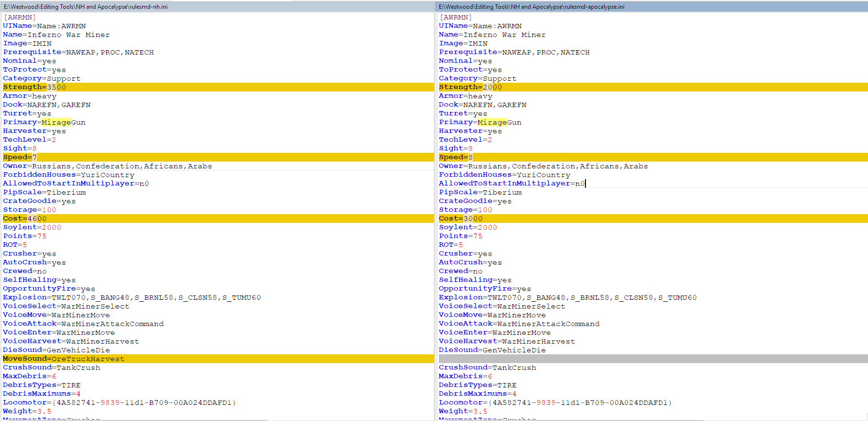Click ForbiddenHouses=YuriCountry in right pane
The width and height of the screenshot is (868, 421).
point(505,175)
